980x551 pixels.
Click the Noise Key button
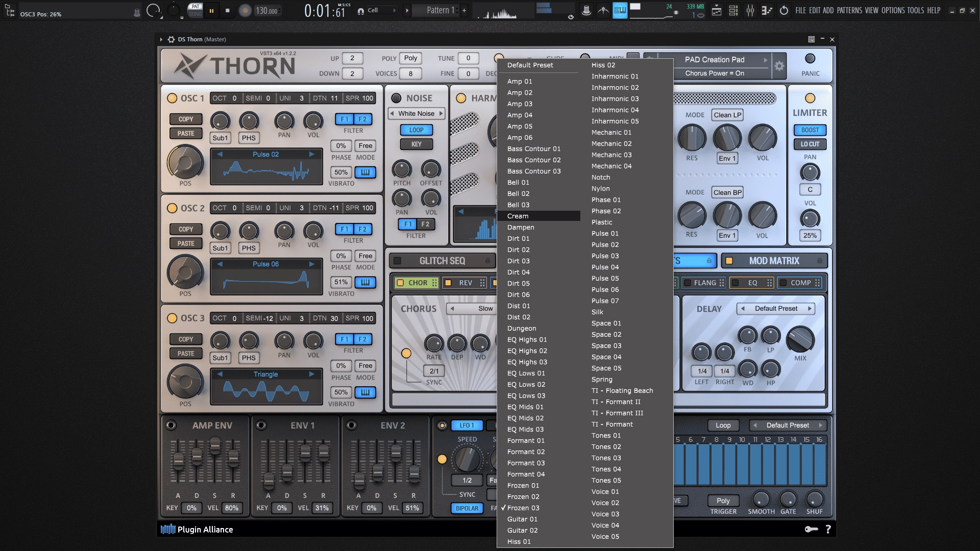pos(416,144)
